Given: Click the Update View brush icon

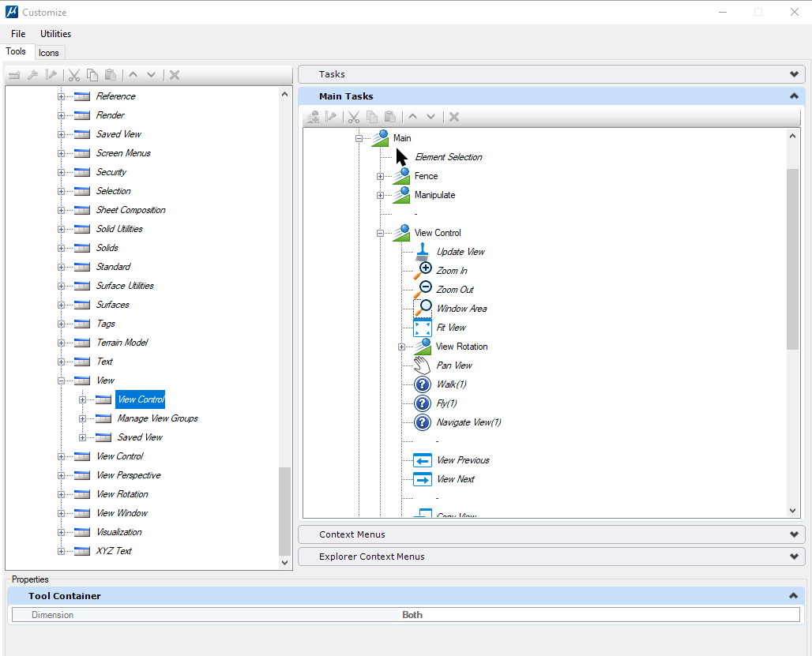Looking at the screenshot, I should [423, 252].
